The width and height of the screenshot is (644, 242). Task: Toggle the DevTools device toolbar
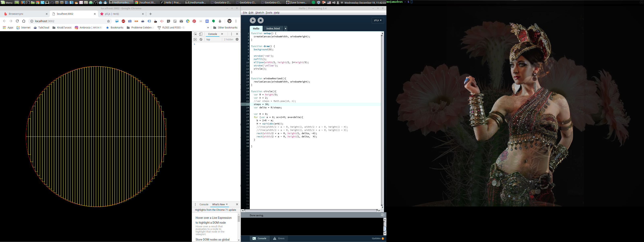(200, 34)
